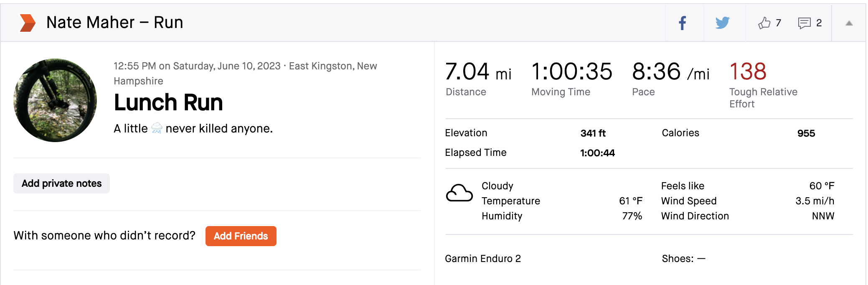Click the cloudy weather icon
Screen dimensions: 868x285
(x=459, y=193)
